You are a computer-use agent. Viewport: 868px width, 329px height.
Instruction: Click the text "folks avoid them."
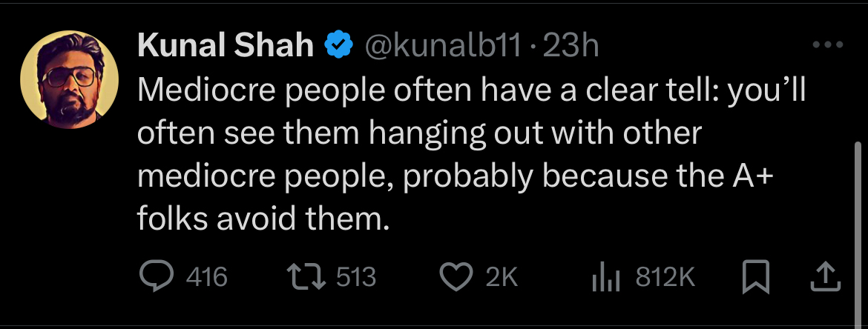(x=263, y=219)
